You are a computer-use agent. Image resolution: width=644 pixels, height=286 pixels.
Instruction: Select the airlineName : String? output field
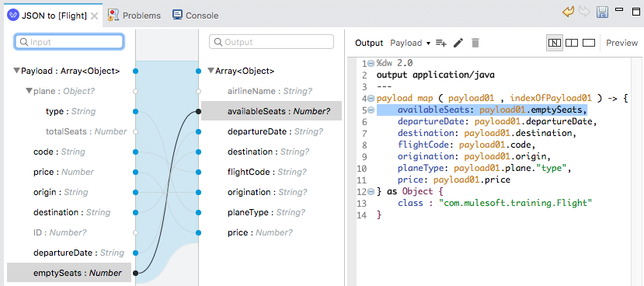[270, 91]
